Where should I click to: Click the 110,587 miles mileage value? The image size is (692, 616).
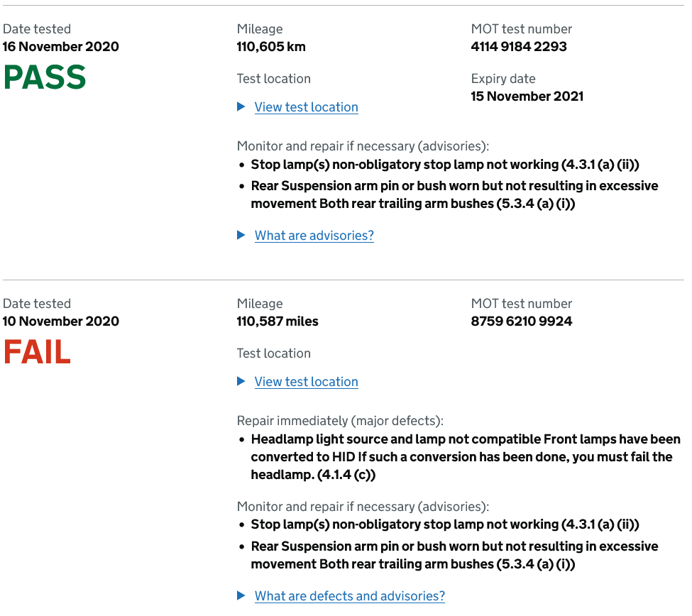coord(278,321)
